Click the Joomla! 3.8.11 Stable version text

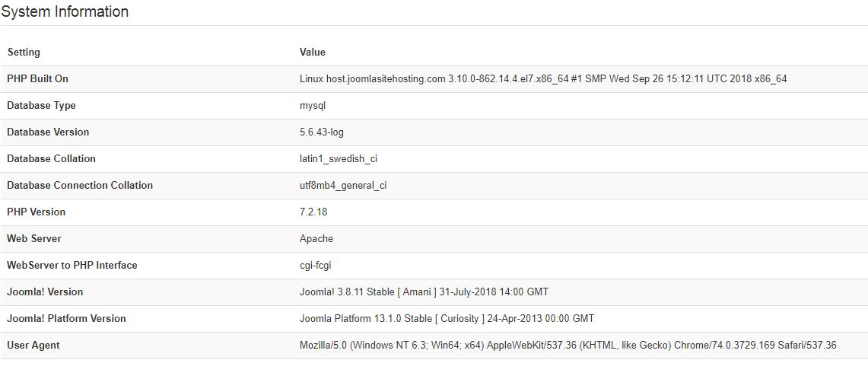[x=424, y=292]
